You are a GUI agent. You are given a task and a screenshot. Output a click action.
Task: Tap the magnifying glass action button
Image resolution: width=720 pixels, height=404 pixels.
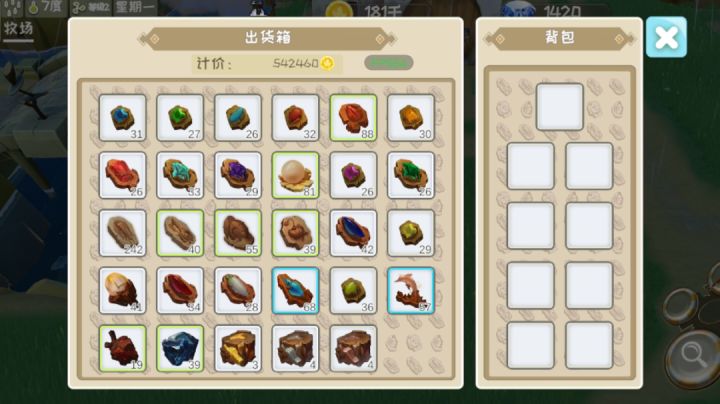coord(693,356)
